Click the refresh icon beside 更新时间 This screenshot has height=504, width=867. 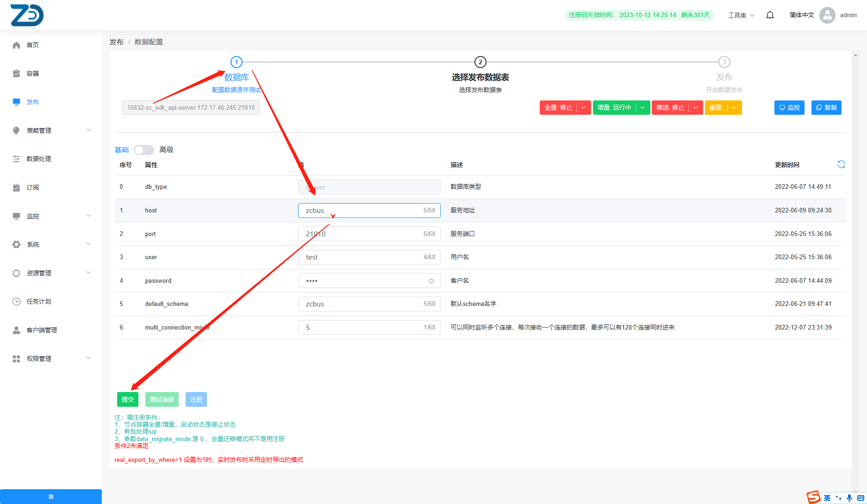[841, 164]
